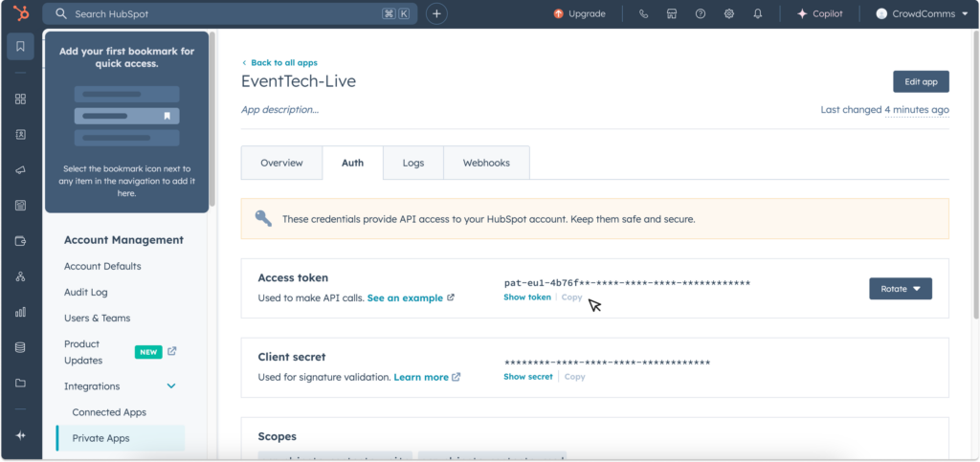Click the Search HubSpot field

pyautogui.click(x=230, y=14)
